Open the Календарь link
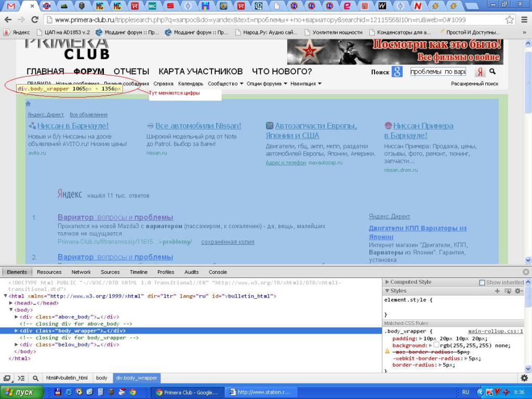This screenshot has width=532, height=399. pos(191,84)
